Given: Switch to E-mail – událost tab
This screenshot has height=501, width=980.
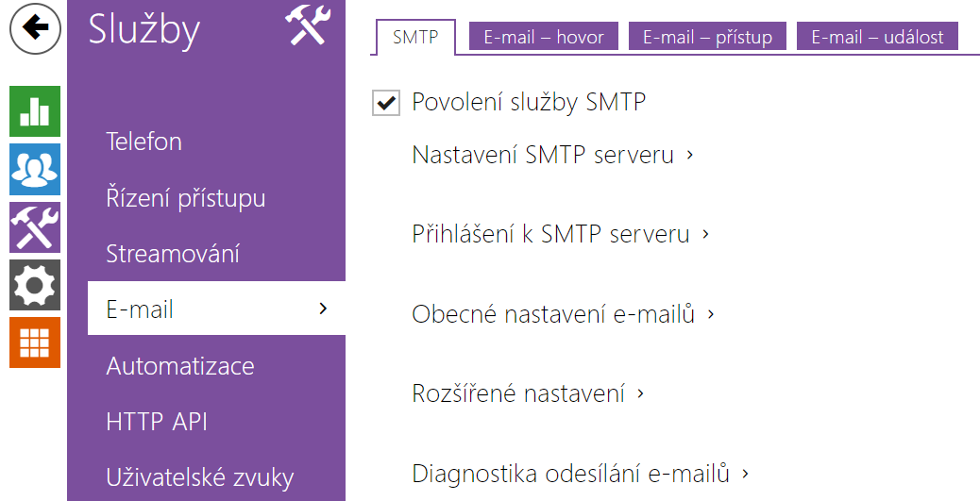Looking at the screenshot, I should click(877, 37).
